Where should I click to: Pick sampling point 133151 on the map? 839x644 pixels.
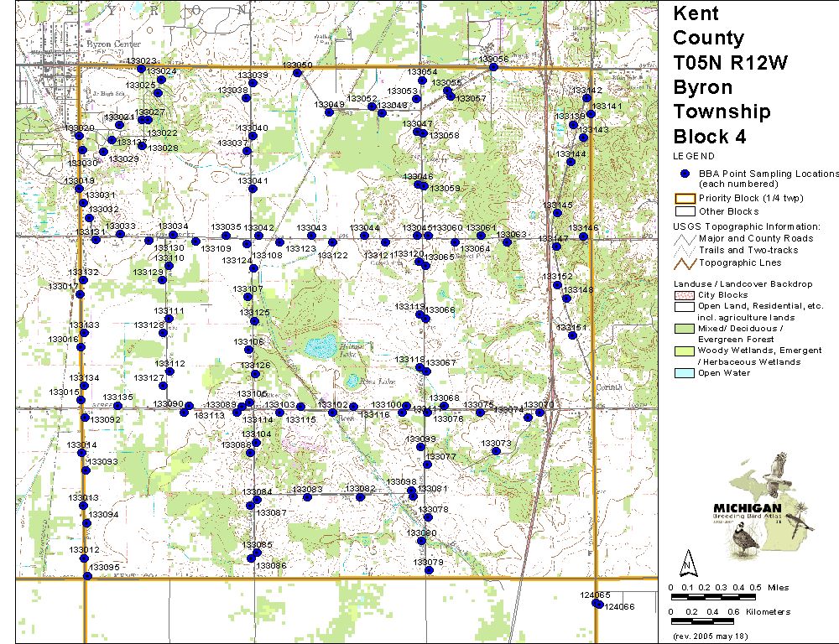click(x=573, y=335)
